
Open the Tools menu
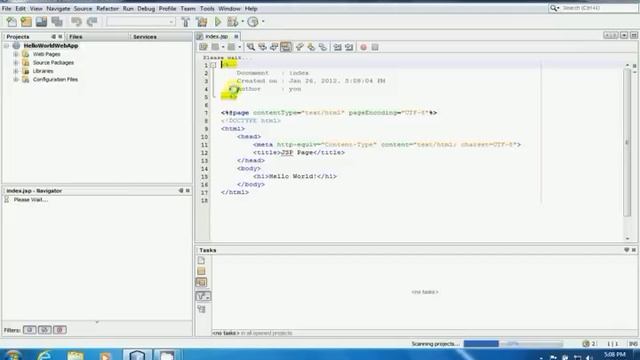207,8
